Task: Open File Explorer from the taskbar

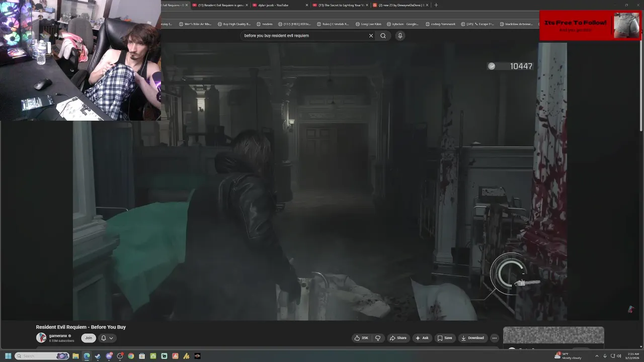Action: tap(75, 356)
